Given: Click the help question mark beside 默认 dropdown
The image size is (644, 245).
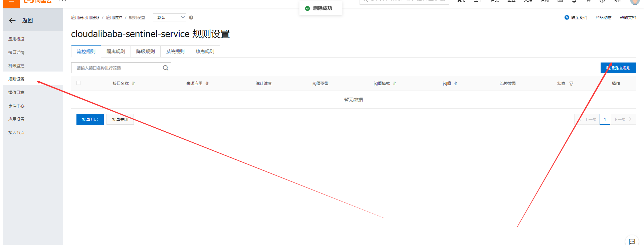Looking at the screenshot, I should (x=191, y=18).
